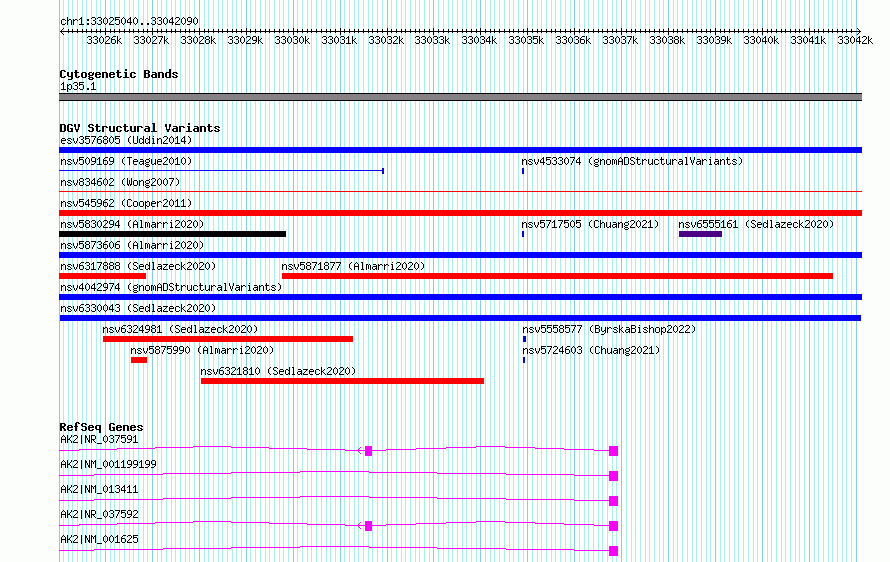This screenshot has width=890, height=562.
Task: Open nsv4533074 (gnomADStructuralVariants) label
Action: click(632, 161)
